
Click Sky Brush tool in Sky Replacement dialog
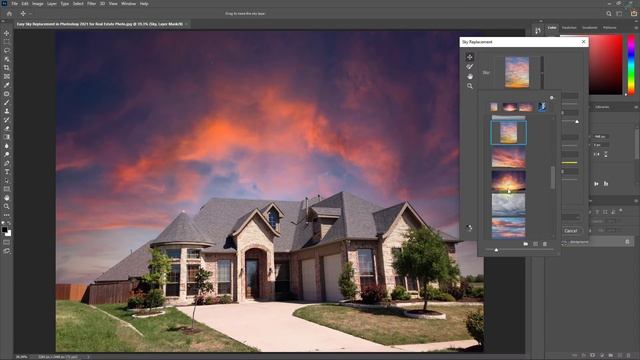pyautogui.click(x=470, y=67)
